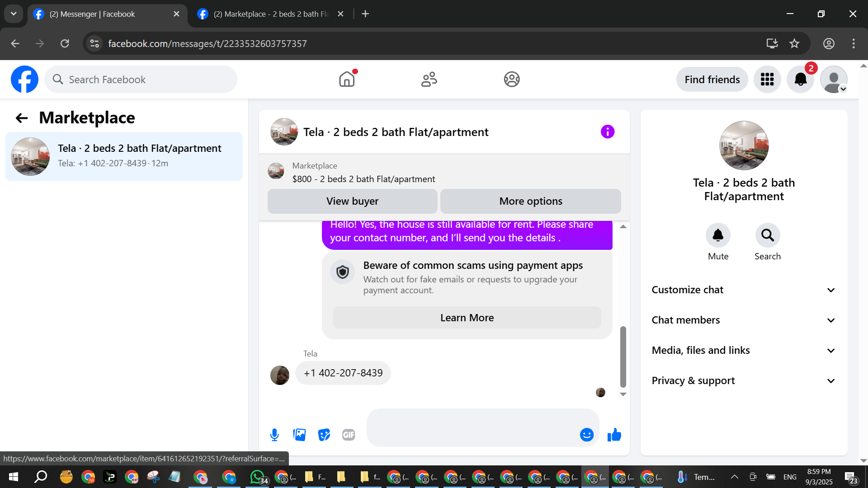Open the account profile avatar menu
Screen dimensions: 868x488
click(834, 80)
